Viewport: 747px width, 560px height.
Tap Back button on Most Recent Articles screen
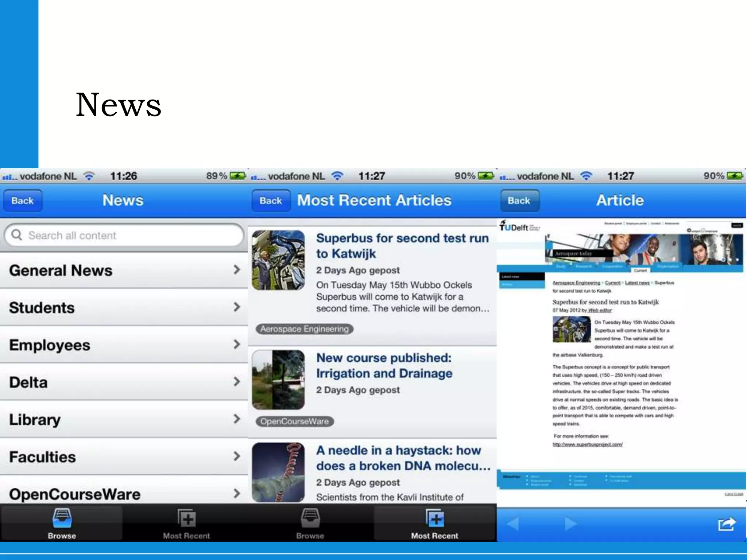271,201
